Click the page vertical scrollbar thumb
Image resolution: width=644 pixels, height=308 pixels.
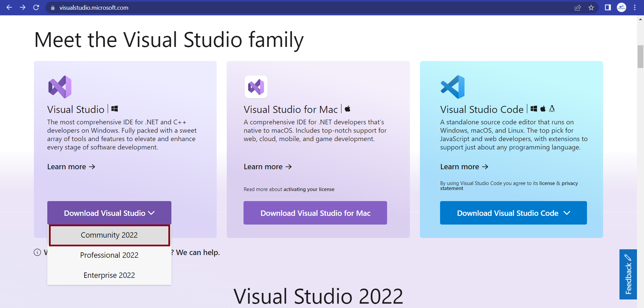click(640, 57)
